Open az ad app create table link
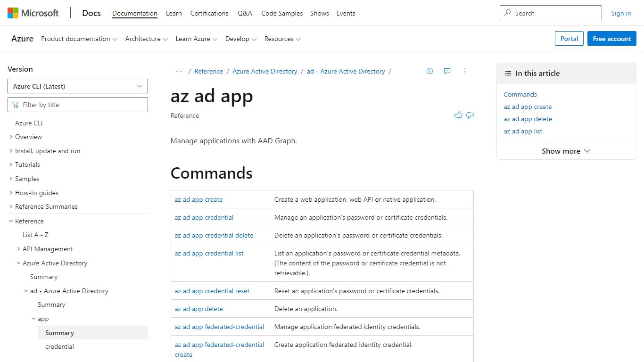The image size is (644, 362). 198,199
